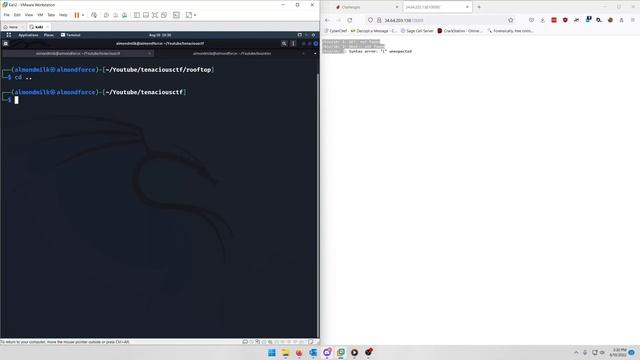Click the Syntax error text on page
This screenshot has width=640, height=360.
point(380,51)
